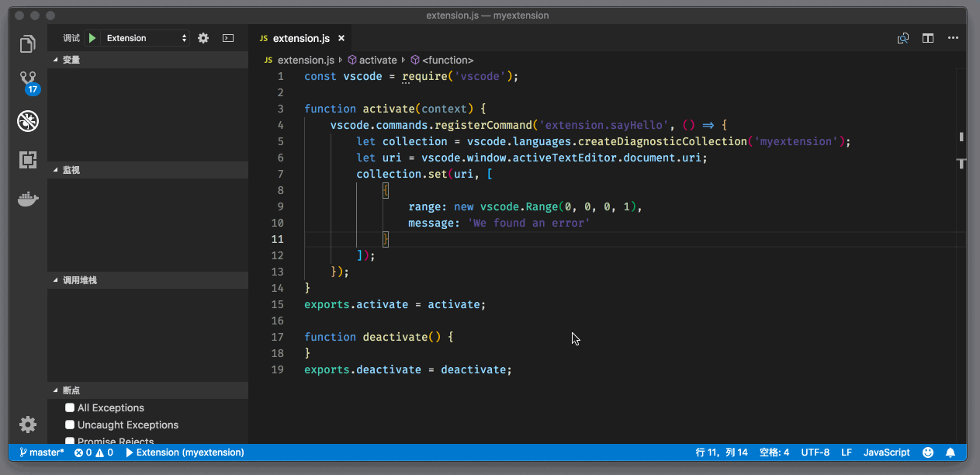Screen dimensions: 980x475
Task: Select the extension.js editor tab
Action: point(301,38)
